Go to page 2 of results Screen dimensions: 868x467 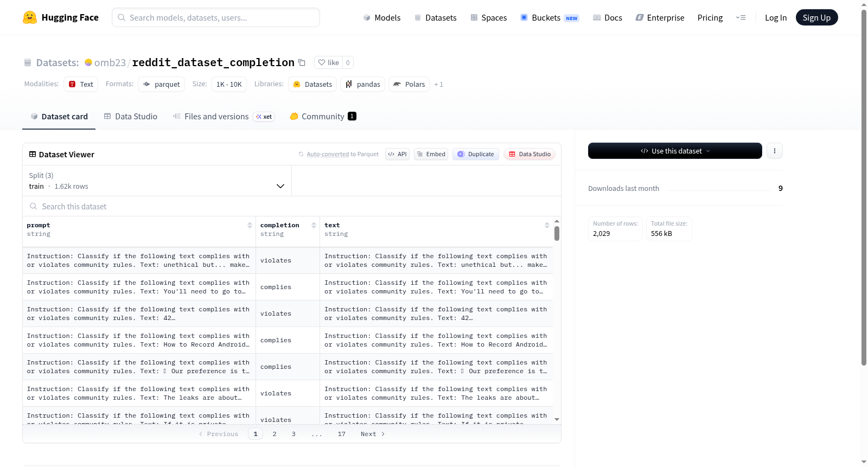(275, 434)
